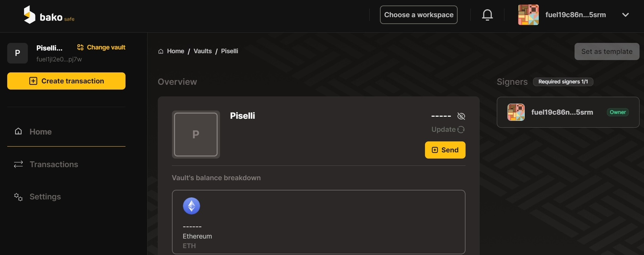The image size is (644, 255).
Task: Click the Set as template button
Action: coord(607,51)
